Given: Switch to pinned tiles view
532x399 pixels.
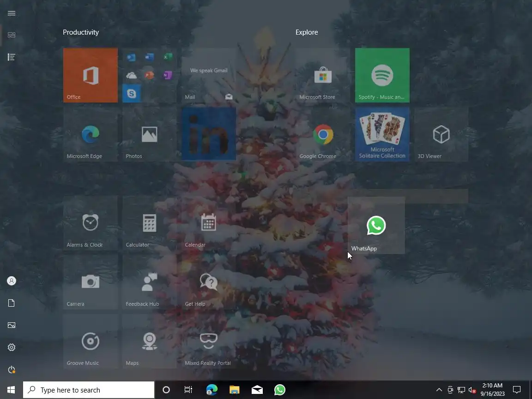Looking at the screenshot, I should point(12,35).
